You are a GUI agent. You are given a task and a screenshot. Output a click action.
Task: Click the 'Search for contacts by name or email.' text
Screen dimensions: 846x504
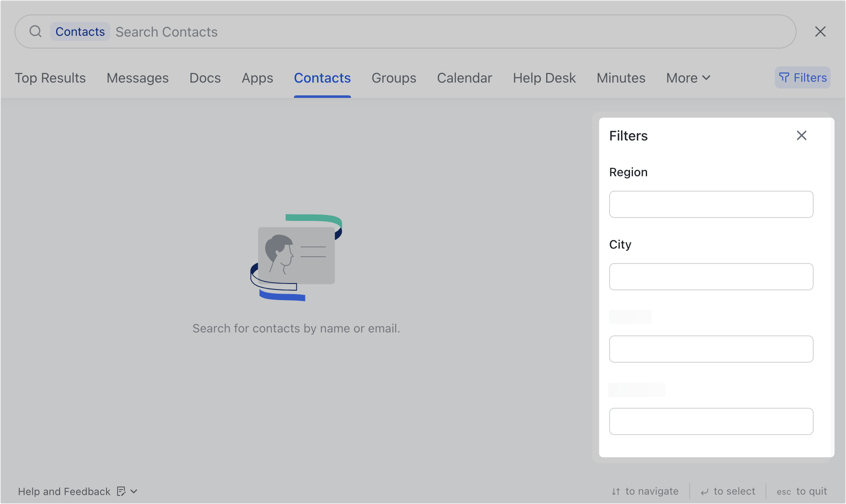point(296,328)
